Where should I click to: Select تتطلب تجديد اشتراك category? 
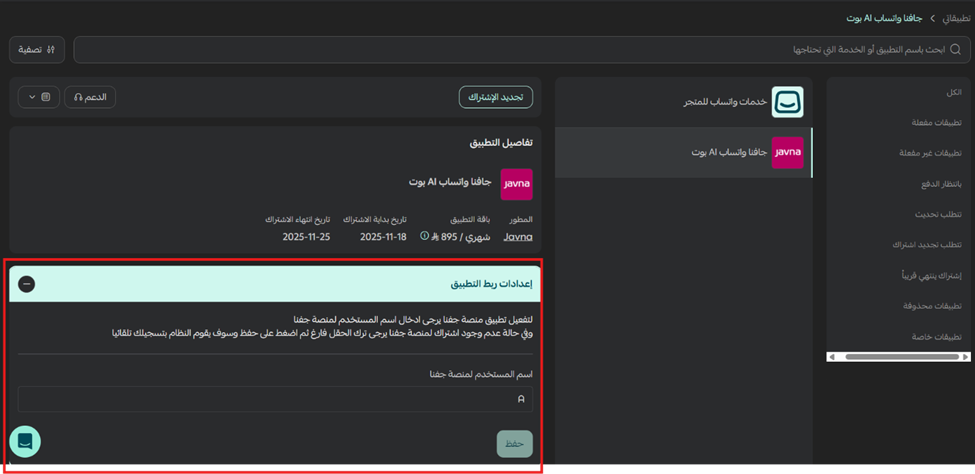coord(927,245)
